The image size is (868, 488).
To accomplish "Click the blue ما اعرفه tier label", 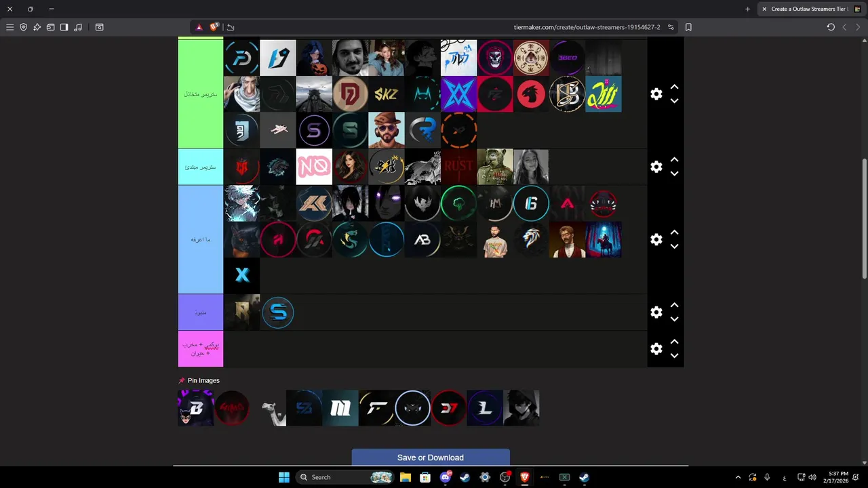I will 201,239.
